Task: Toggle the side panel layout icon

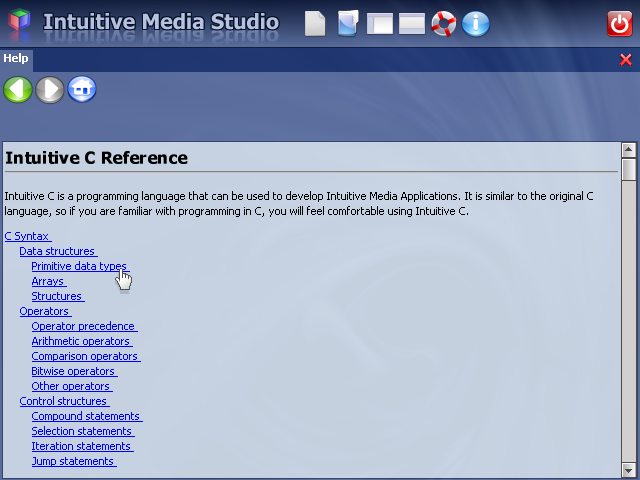Action: tap(380, 24)
